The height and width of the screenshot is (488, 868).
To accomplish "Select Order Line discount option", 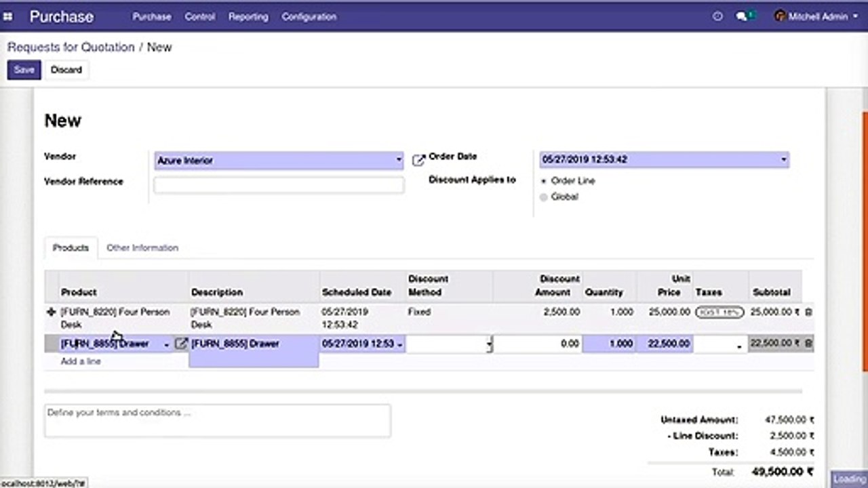I will coord(544,182).
